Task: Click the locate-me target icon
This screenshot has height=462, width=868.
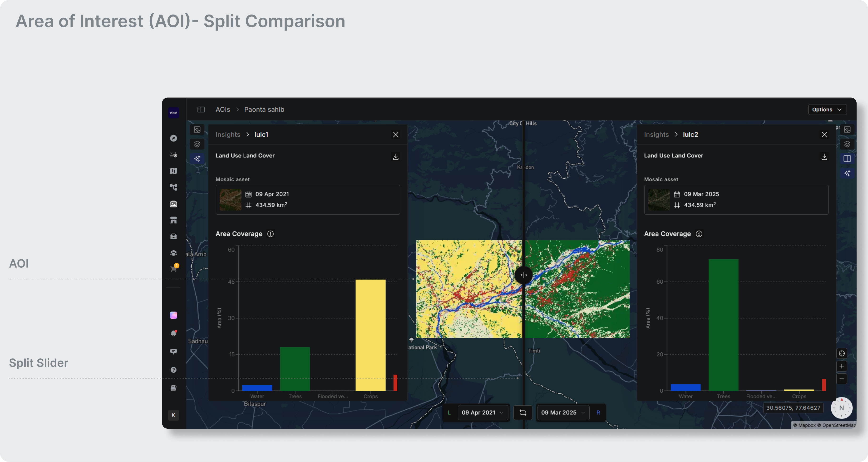Action: [x=842, y=353]
